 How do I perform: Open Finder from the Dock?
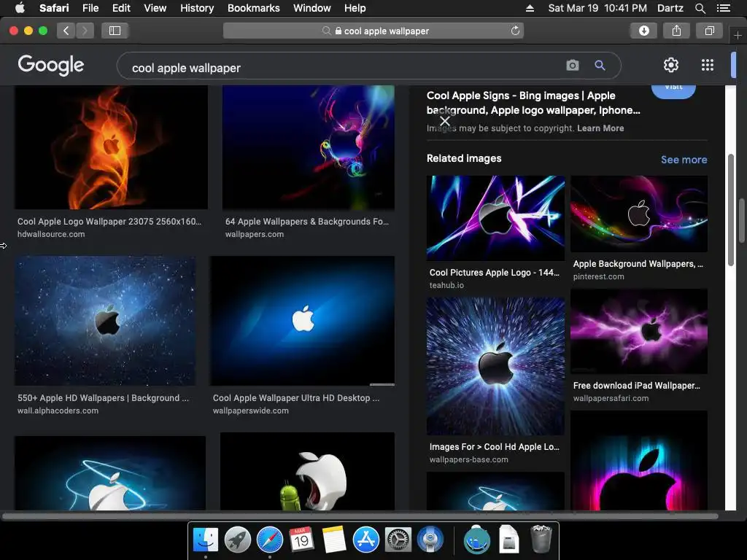pyautogui.click(x=205, y=540)
